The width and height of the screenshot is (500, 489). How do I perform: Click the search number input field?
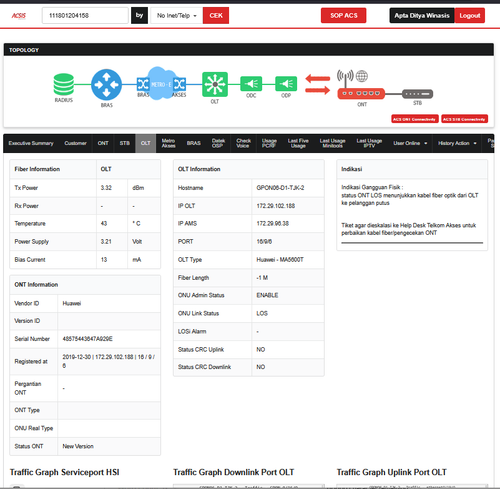pyautogui.click(x=85, y=15)
